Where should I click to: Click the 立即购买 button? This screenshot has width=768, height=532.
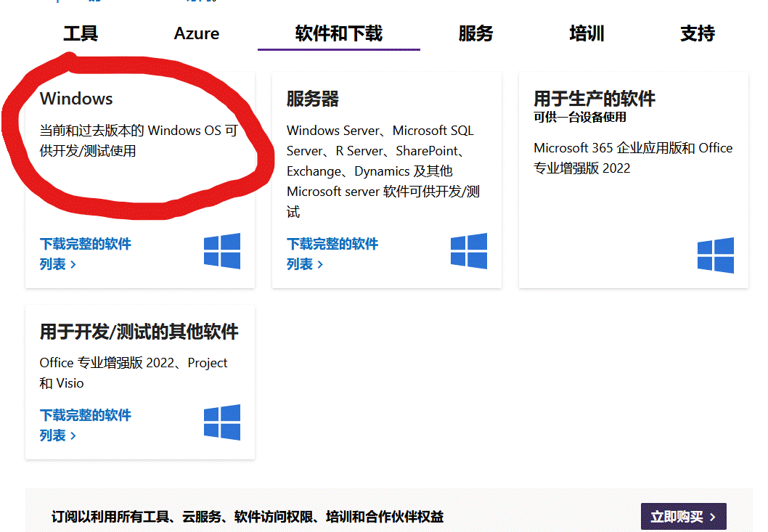point(683,516)
